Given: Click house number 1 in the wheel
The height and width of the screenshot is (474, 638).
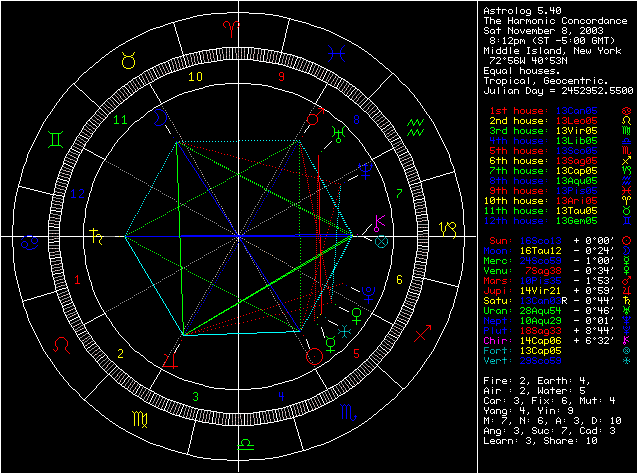Looking at the screenshot, I should point(77,280).
